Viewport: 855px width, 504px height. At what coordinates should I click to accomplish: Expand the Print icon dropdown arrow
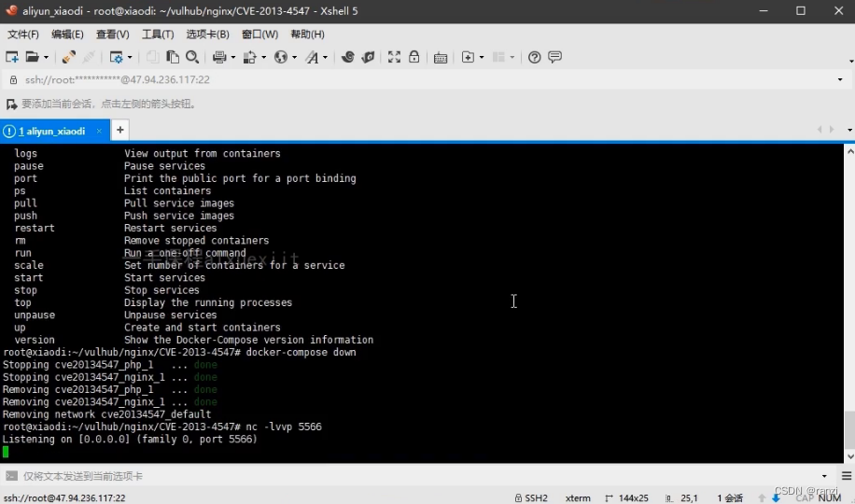click(233, 57)
